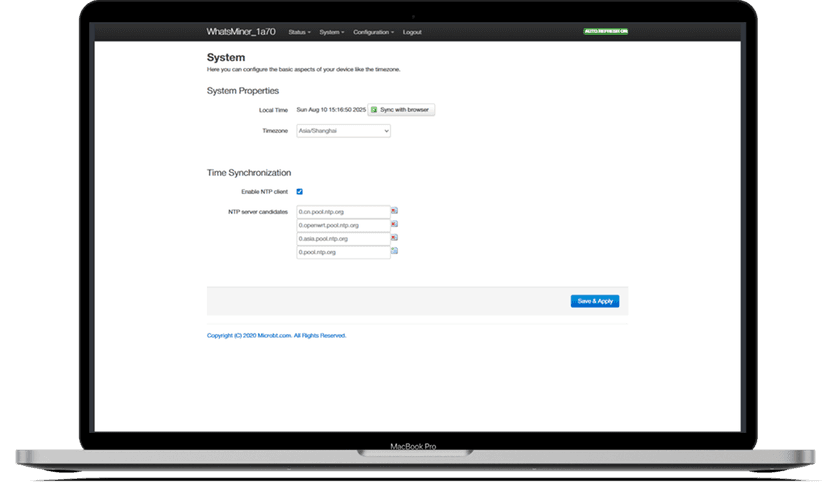Add a new NTP server entry
This screenshot has width=828, height=482.
point(394,251)
